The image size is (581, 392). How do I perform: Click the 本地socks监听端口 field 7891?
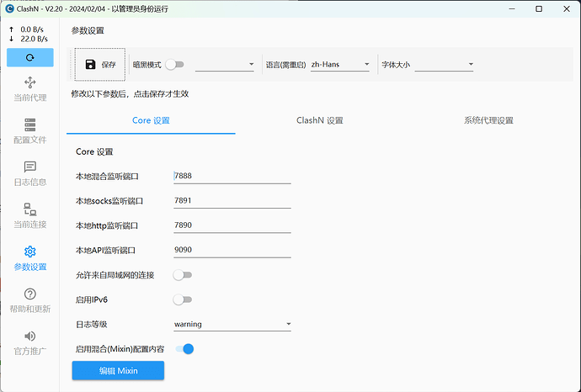tap(232, 201)
